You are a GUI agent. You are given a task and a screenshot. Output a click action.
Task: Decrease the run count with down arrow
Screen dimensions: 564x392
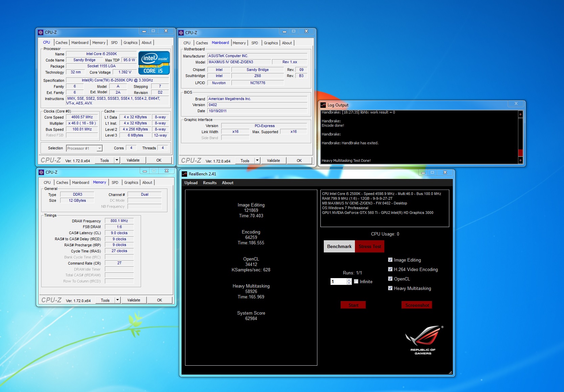[x=349, y=283]
